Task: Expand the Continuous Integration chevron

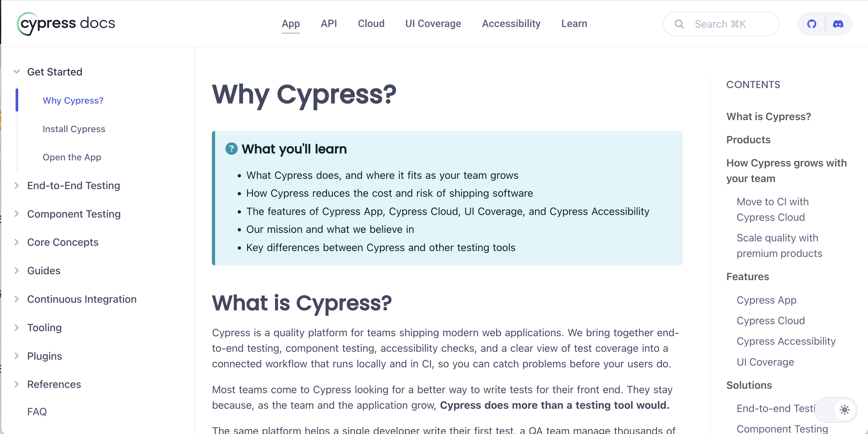Action: tap(16, 299)
